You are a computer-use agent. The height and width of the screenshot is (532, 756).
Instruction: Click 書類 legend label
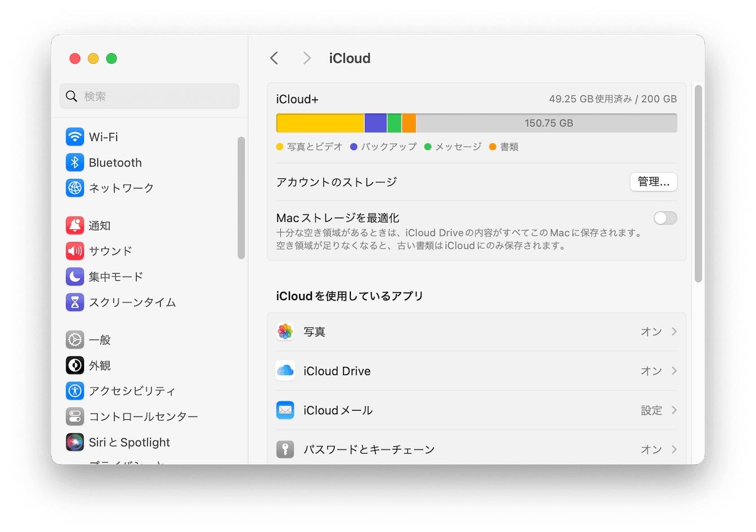coord(509,147)
